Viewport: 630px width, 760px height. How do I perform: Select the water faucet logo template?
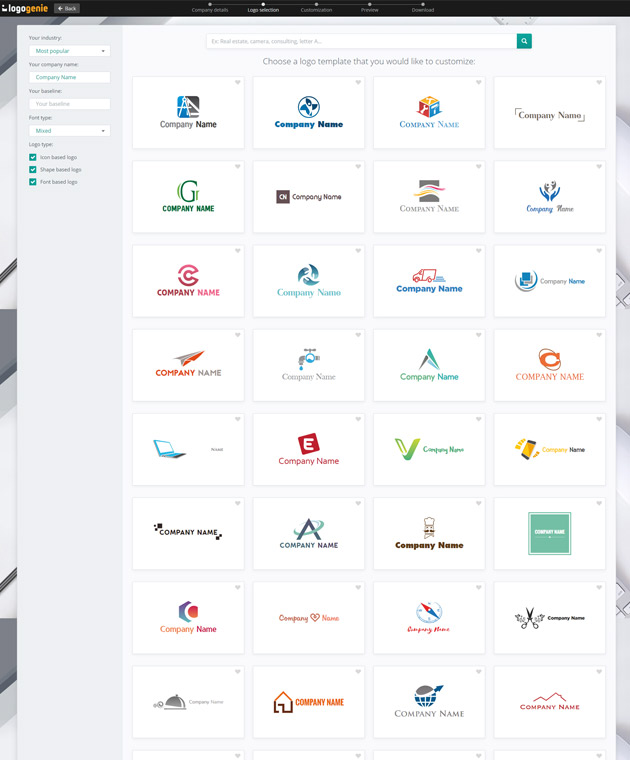click(309, 365)
